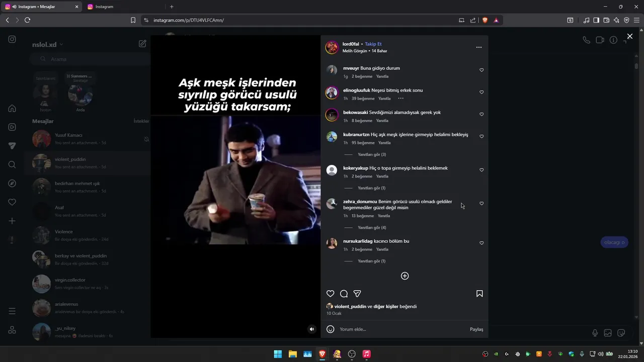
Task: Reload the page in the browser toolbar
Action: click(x=27, y=20)
